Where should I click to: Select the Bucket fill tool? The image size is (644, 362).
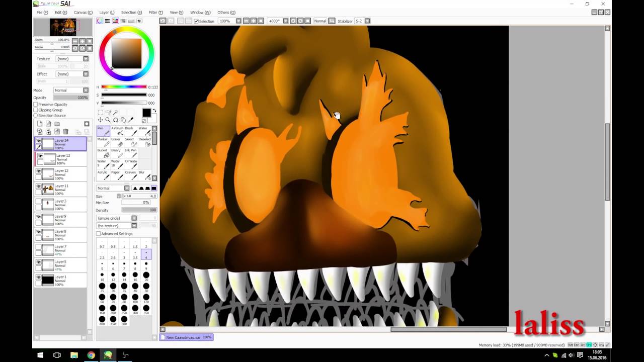pyautogui.click(x=103, y=153)
